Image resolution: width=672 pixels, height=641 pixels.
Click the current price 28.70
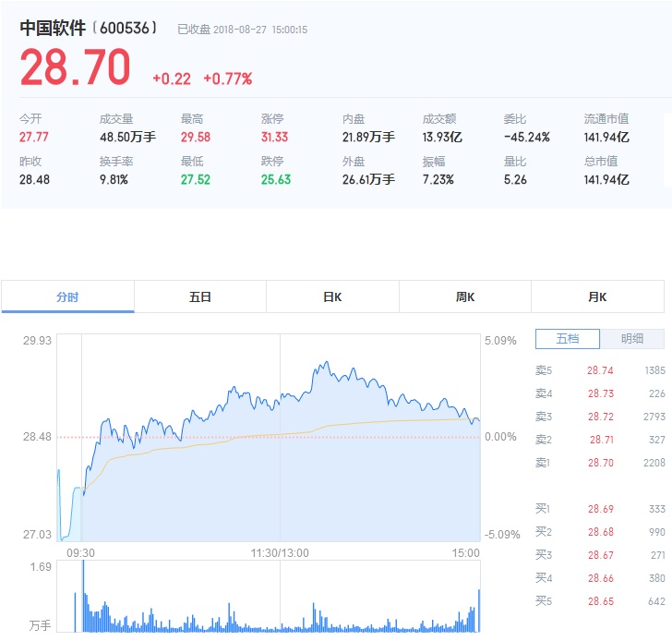(75, 67)
